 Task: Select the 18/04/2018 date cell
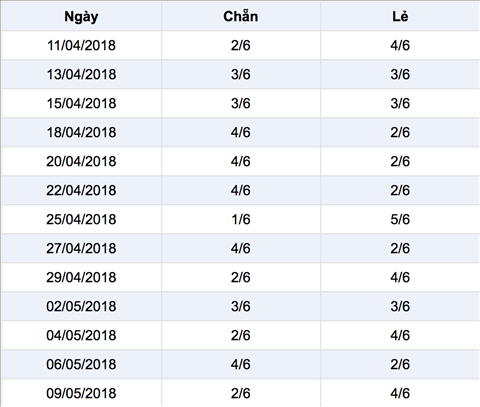tap(81, 132)
